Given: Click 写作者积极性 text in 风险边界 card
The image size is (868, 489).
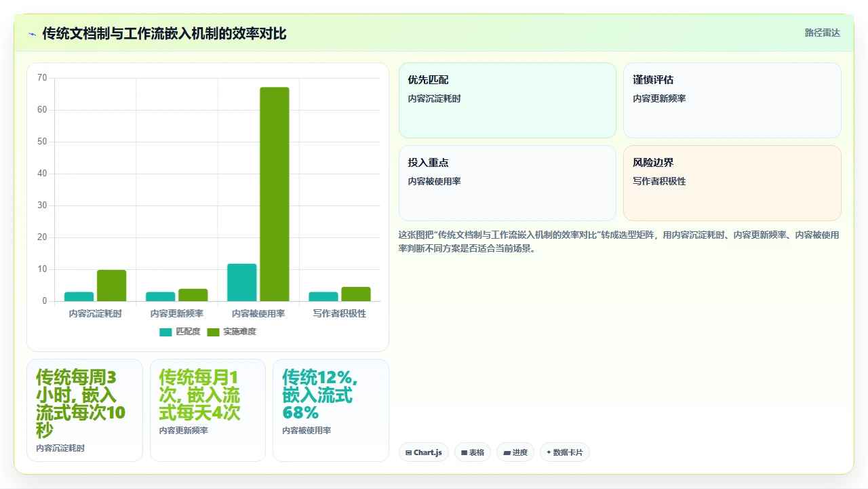Looking at the screenshot, I should [x=659, y=181].
